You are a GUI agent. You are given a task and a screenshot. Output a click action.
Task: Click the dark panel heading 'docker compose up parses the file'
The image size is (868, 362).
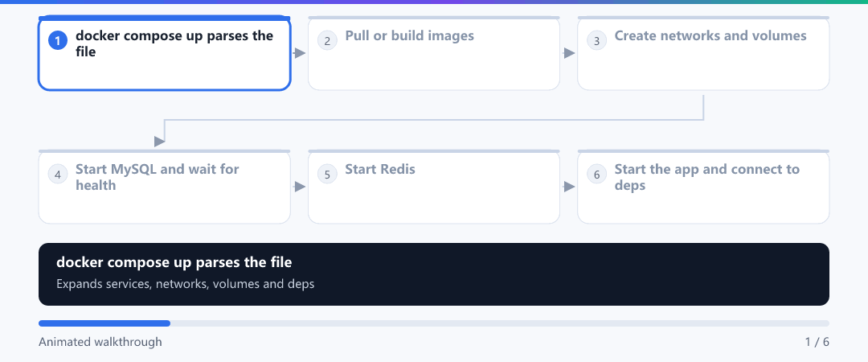pos(174,261)
